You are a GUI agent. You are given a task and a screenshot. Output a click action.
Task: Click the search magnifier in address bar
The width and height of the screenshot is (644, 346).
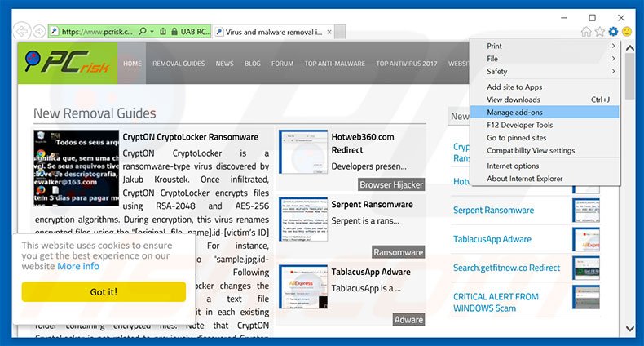143,31
